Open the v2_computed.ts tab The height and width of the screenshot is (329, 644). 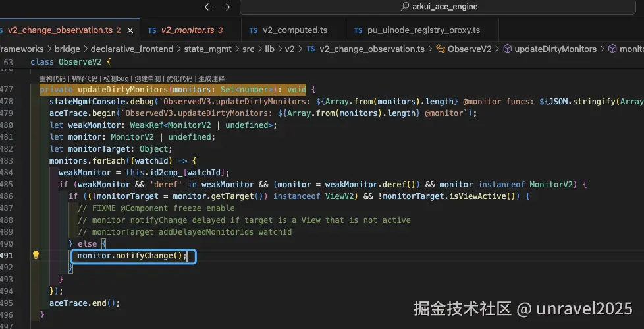coord(294,30)
